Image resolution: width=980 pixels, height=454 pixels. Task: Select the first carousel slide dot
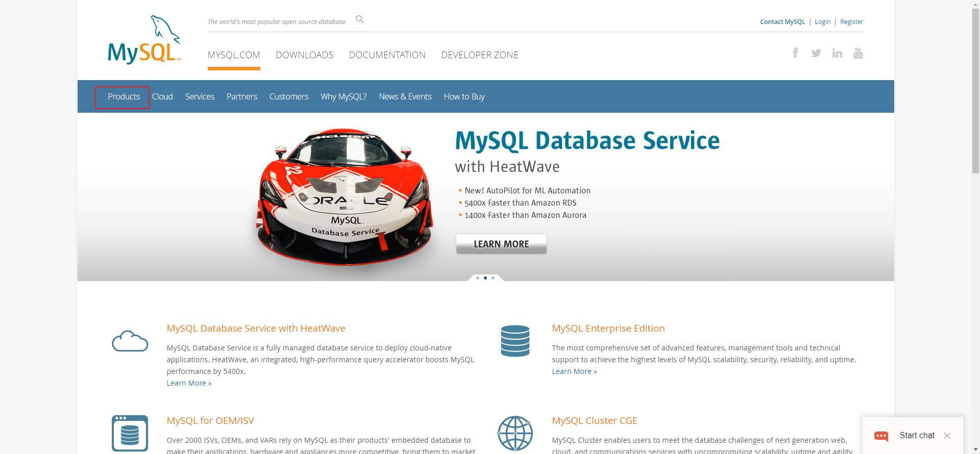(478, 278)
